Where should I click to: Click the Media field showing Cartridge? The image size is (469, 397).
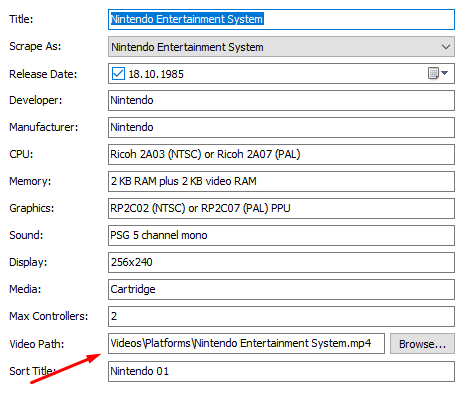click(x=281, y=289)
